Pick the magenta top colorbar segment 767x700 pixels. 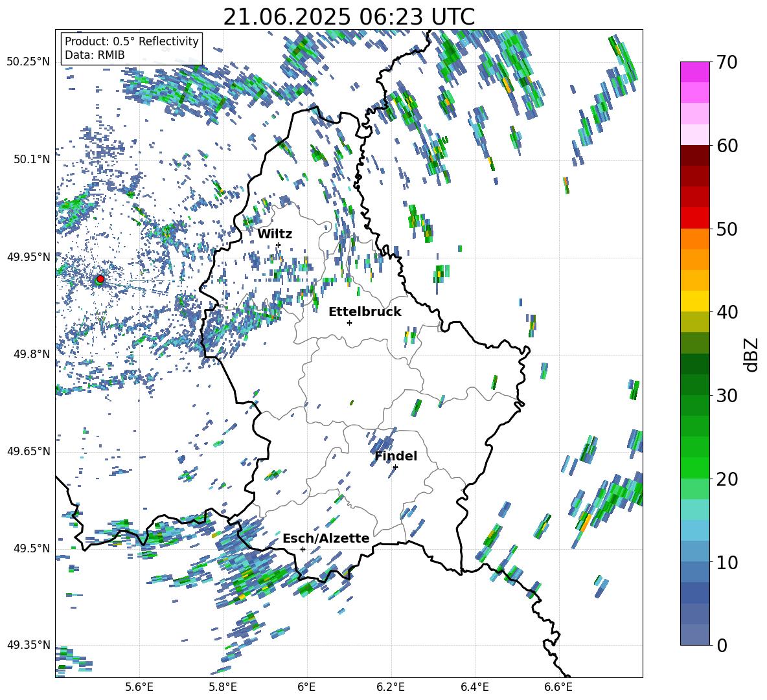[x=694, y=72]
